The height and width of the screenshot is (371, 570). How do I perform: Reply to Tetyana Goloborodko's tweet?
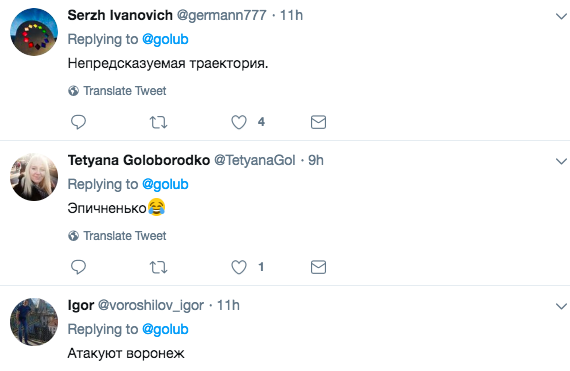point(78,267)
